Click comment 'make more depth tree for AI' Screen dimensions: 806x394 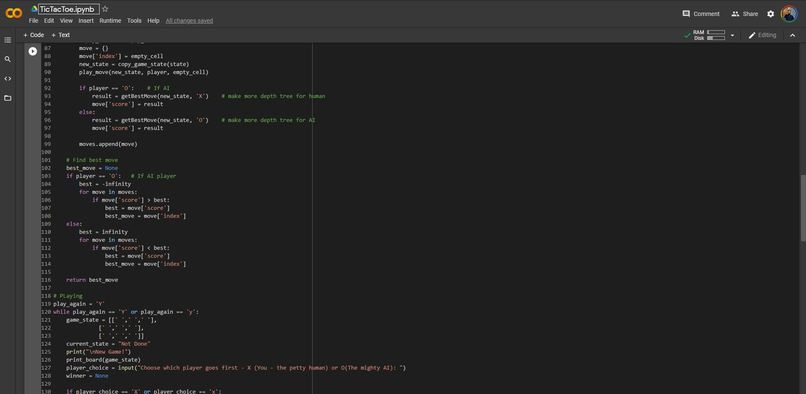[268, 120]
